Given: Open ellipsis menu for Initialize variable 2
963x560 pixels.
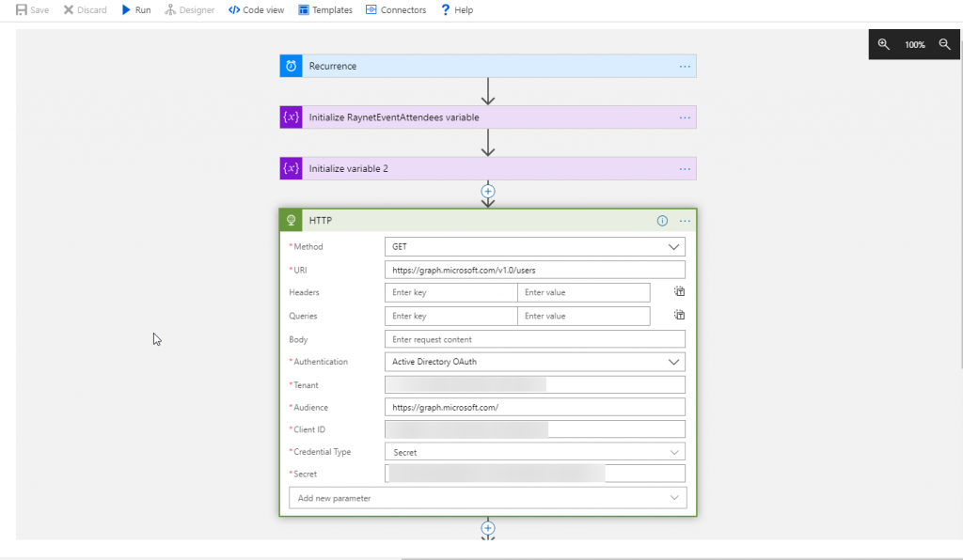Looking at the screenshot, I should pos(685,169).
